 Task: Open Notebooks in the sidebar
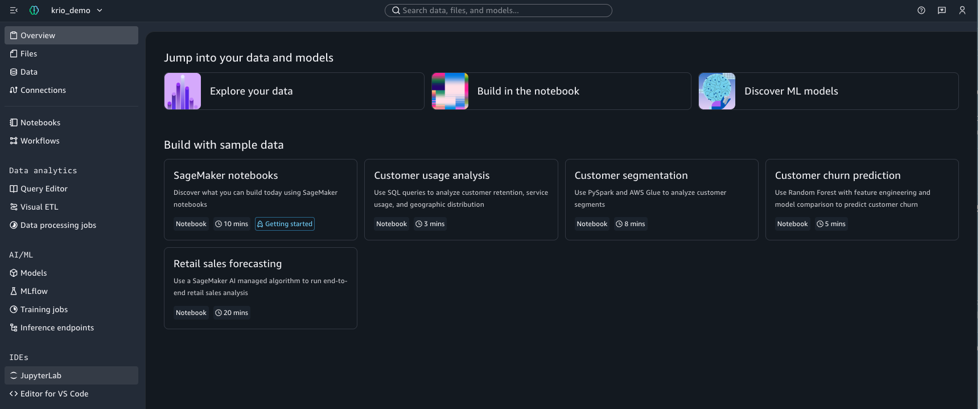pos(71,122)
